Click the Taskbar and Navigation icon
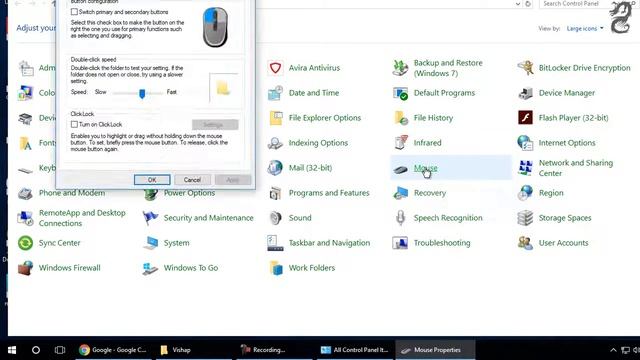Screen dimensions: 640x360 276,243
